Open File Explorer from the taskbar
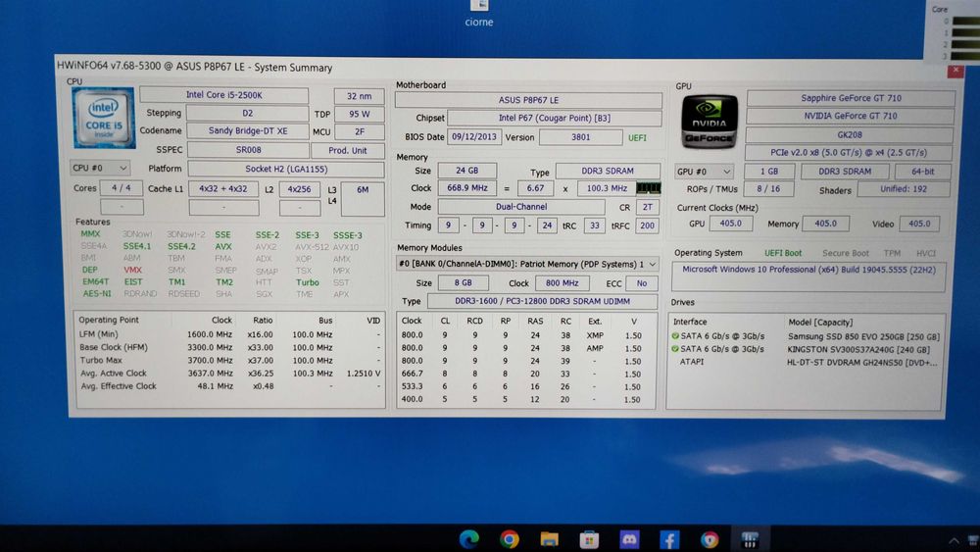The image size is (980, 552). coord(550,539)
